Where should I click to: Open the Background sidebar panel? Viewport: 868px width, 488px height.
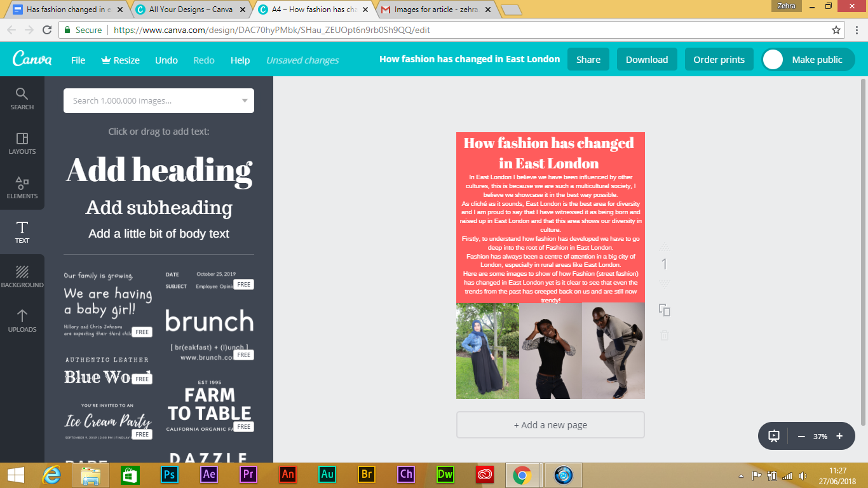tap(22, 276)
